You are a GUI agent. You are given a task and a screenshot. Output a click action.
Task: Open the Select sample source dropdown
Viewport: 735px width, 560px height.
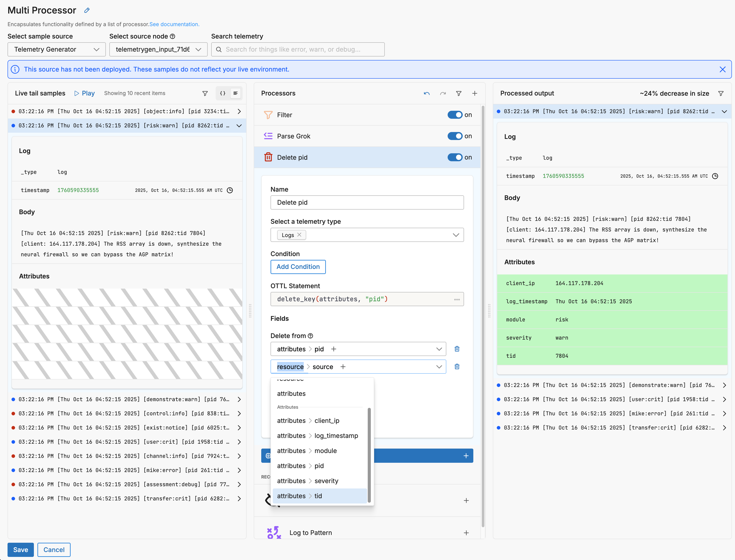coord(57,49)
